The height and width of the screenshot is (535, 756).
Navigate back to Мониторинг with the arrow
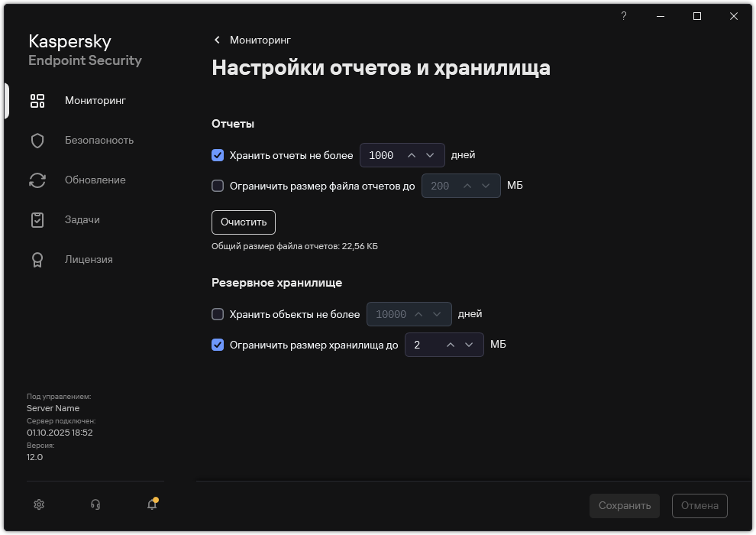click(x=217, y=40)
